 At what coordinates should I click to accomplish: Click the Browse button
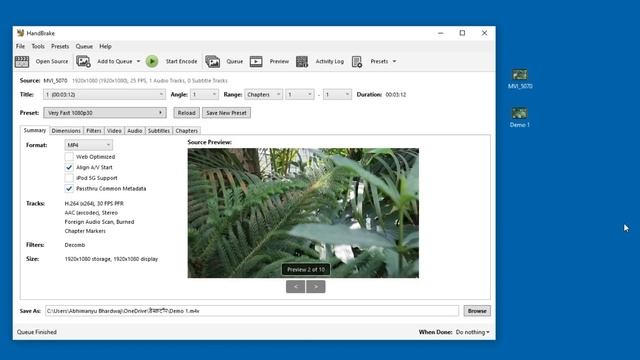click(477, 311)
